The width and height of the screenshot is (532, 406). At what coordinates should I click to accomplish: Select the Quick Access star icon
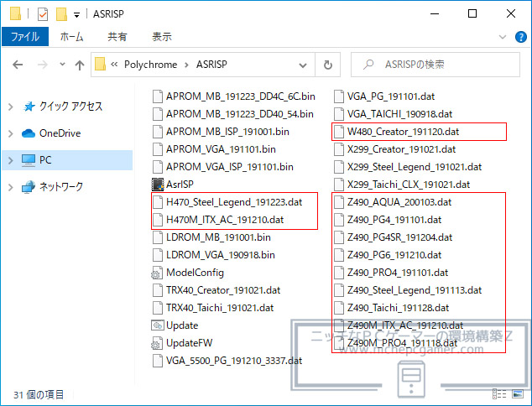click(29, 107)
